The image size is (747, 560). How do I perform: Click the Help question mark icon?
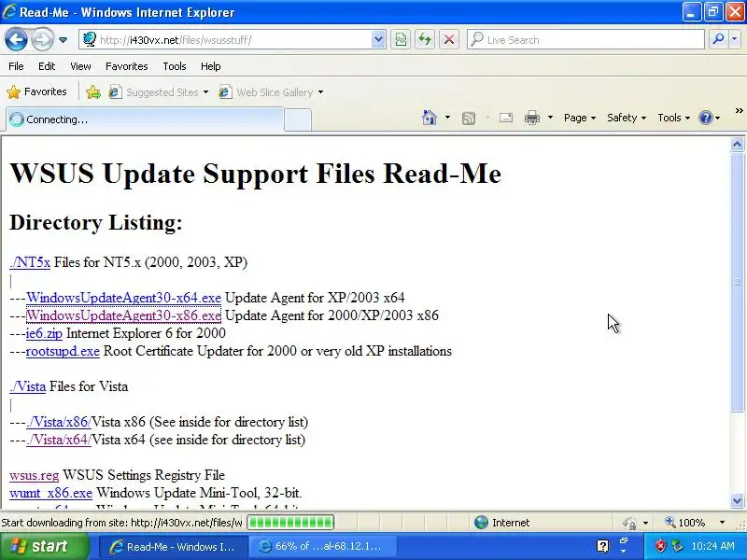[x=706, y=118]
